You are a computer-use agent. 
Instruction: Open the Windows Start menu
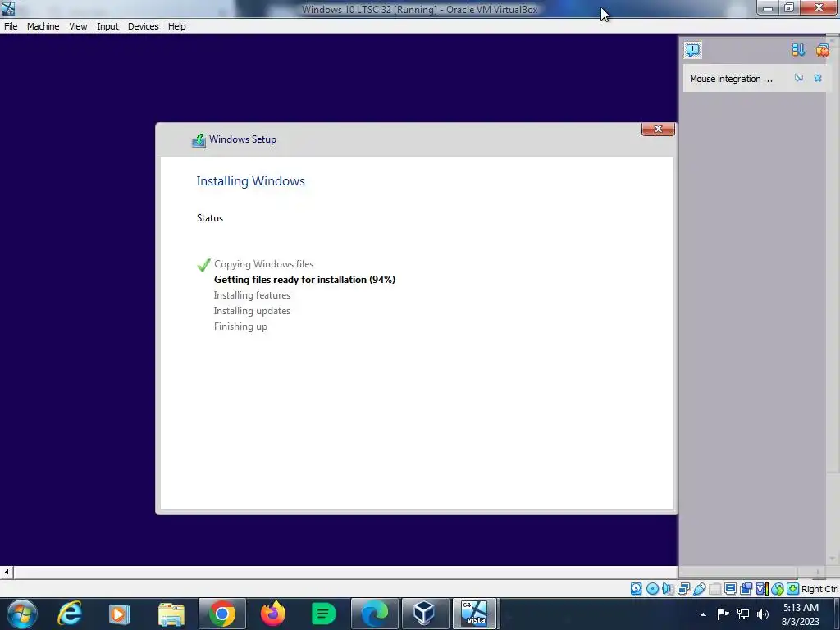22,614
